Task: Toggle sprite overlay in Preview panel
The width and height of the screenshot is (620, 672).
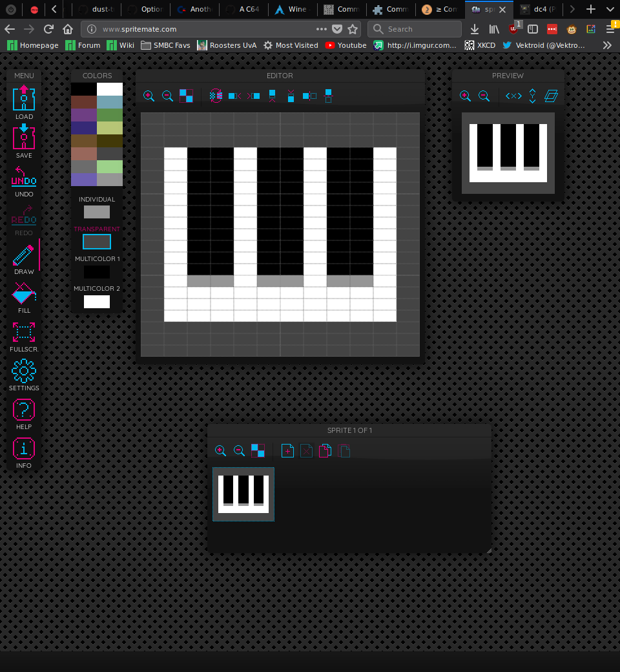Action: click(x=551, y=96)
